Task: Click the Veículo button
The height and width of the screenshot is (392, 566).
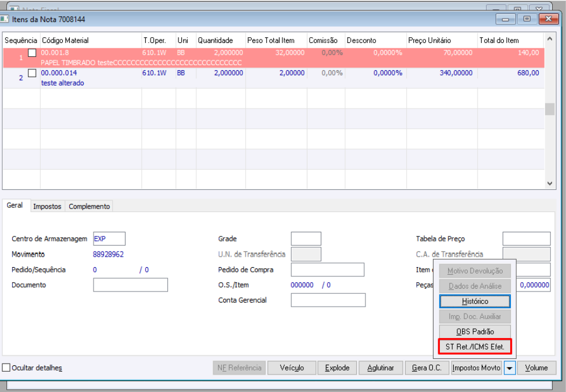Action: pos(292,368)
